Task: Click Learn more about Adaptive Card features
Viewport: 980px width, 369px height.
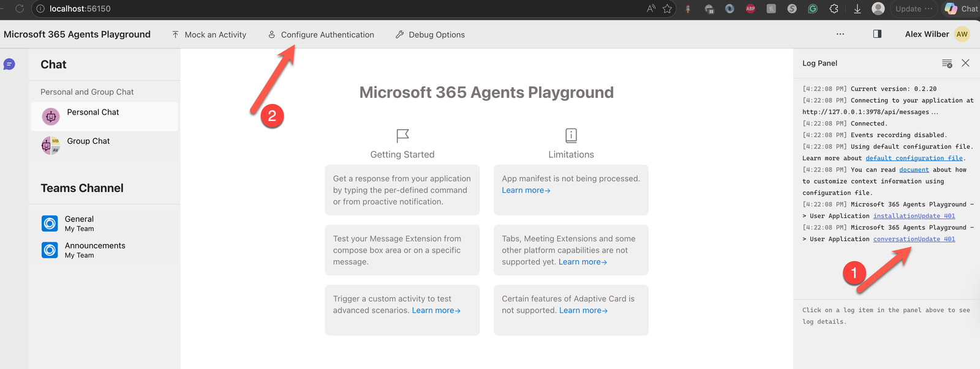Action: 583,310
